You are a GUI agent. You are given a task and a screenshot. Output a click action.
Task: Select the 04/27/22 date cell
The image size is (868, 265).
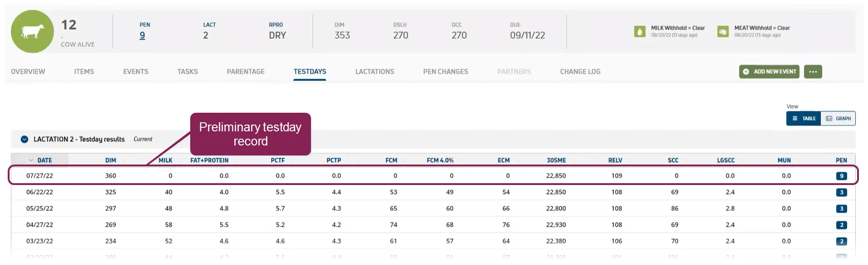click(39, 225)
